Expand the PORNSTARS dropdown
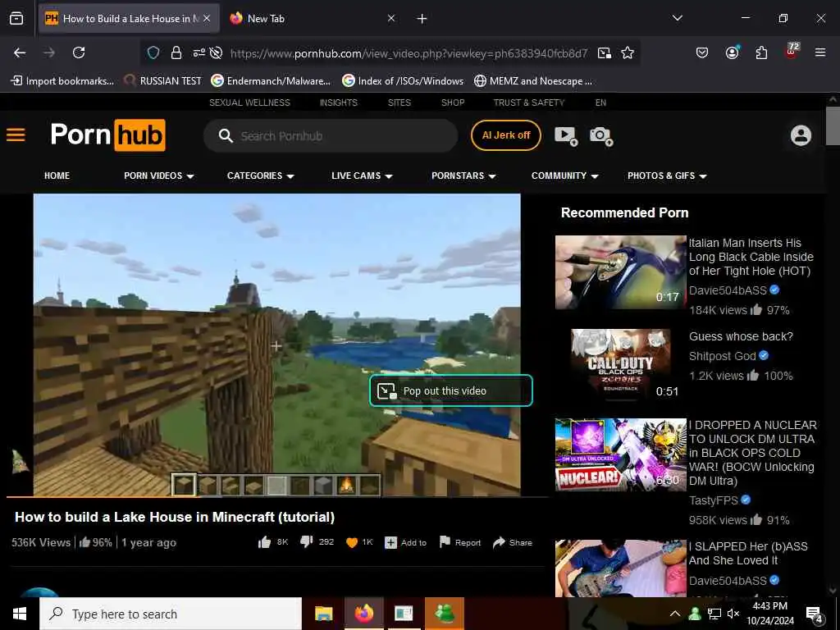The image size is (840, 630). pyautogui.click(x=464, y=176)
